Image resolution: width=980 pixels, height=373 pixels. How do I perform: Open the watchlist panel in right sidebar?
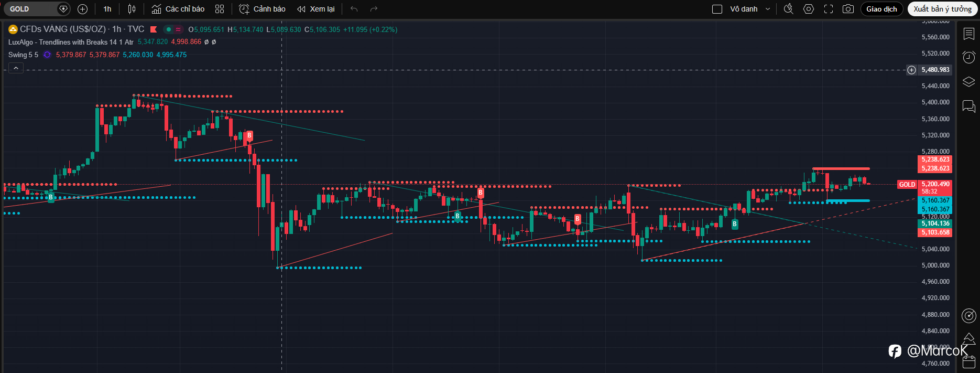click(969, 34)
